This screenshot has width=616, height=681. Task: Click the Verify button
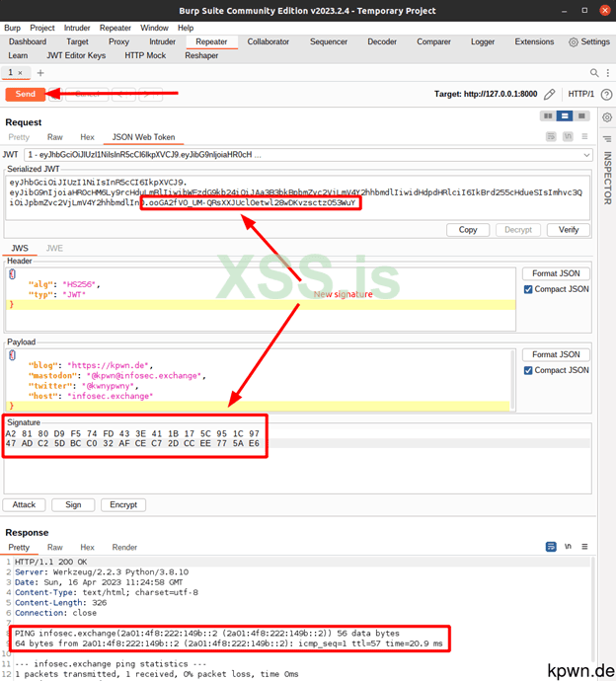[569, 230]
